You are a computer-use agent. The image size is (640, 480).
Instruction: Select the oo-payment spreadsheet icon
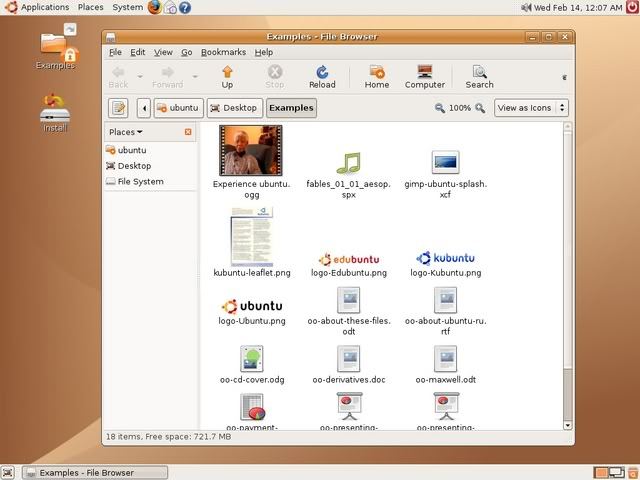pos(252,407)
